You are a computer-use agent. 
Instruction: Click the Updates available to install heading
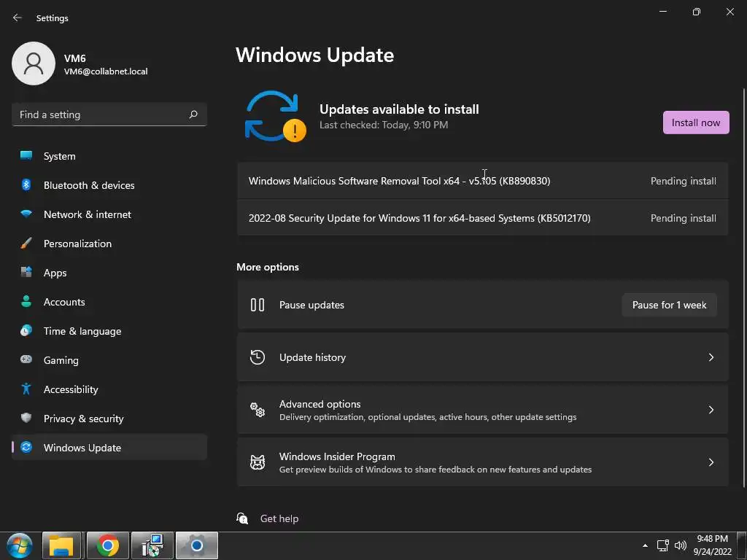pos(399,109)
